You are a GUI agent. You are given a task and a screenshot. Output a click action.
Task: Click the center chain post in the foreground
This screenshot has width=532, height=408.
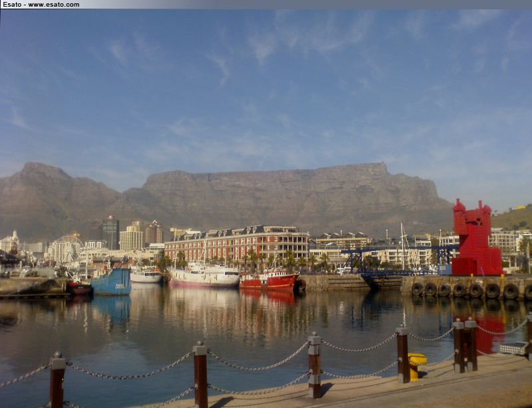[315, 365]
